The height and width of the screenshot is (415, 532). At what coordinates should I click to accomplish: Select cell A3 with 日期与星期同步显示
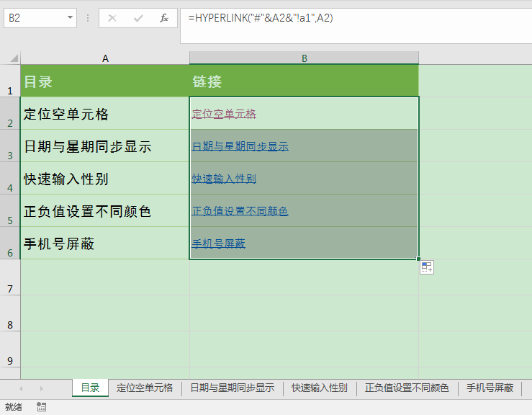[x=105, y=146]
